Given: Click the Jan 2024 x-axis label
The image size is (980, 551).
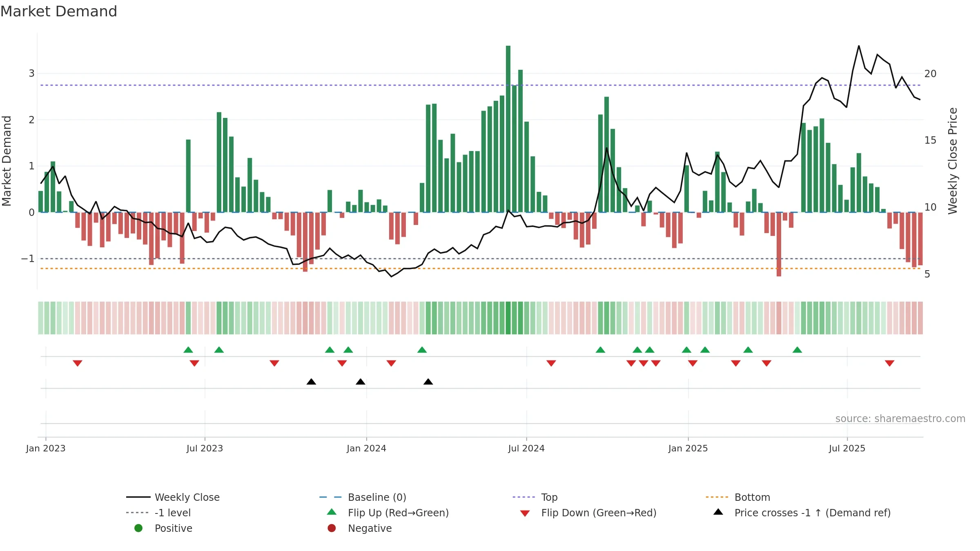Looking at the screenshot, I should pyautogui.click(x=366, y=448).
